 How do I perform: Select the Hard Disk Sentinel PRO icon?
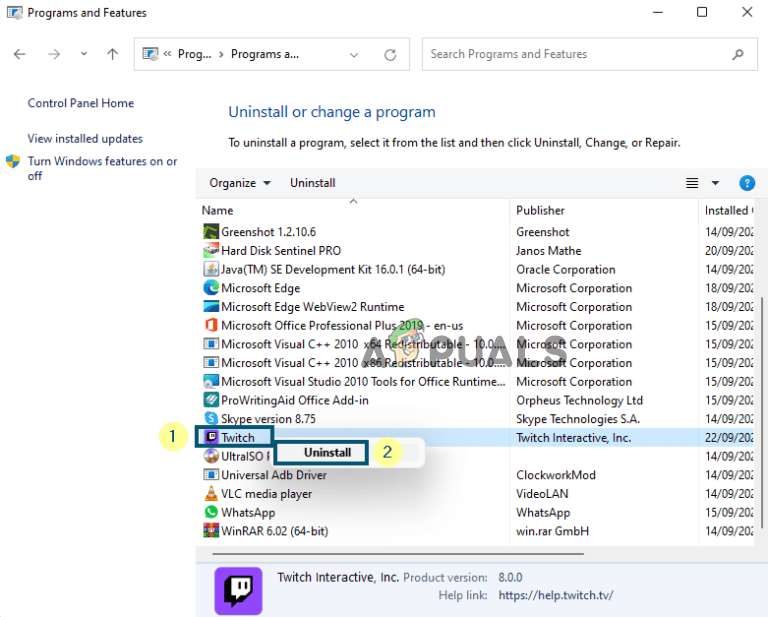(211, 250)
